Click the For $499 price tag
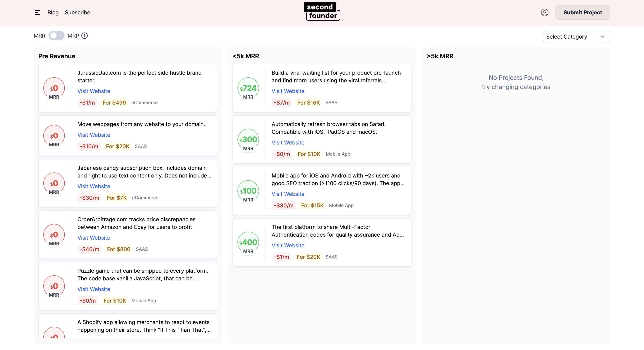This screenshot has width=644, height=350. [114, 103]
